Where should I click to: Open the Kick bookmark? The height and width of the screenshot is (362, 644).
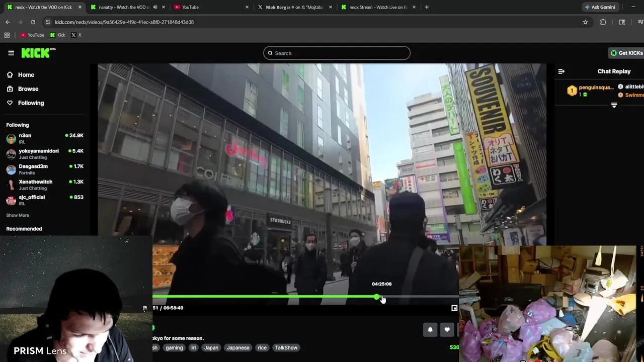(57, 35)
